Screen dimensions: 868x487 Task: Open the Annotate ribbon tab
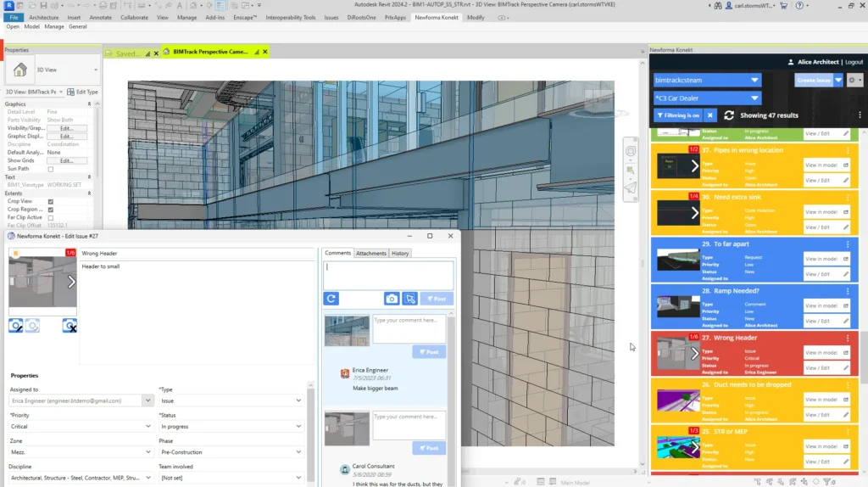point(101,17)
